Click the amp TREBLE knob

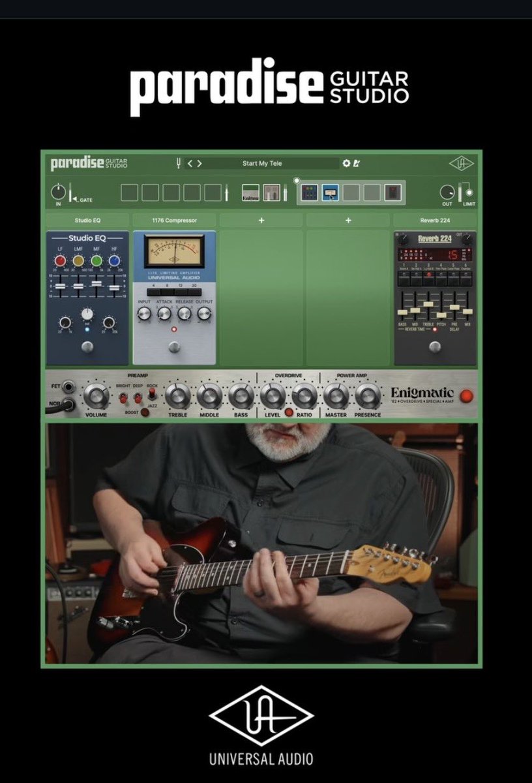click(x=178, y=395)
